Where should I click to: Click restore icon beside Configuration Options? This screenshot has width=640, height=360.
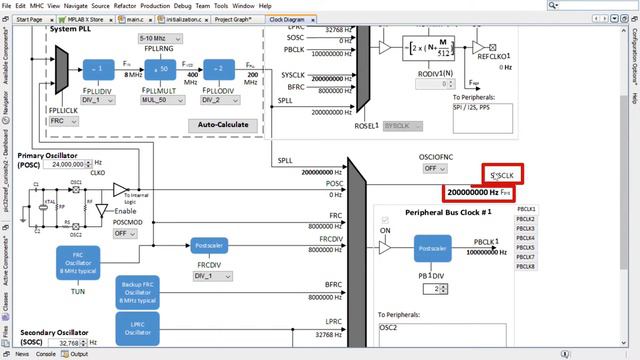pyautogui.click(x=635, y=19)
